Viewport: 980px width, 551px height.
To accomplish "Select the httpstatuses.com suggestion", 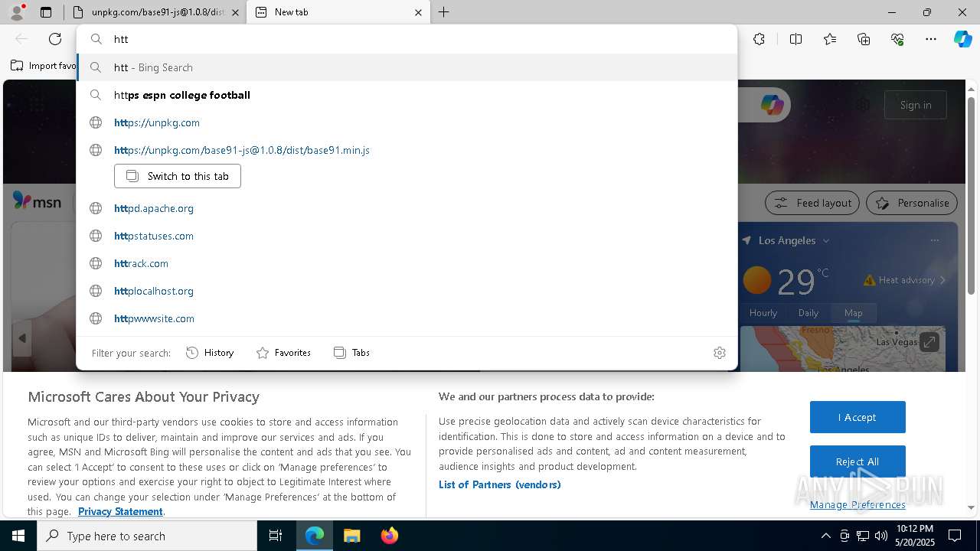I will [x=407, y=236].
